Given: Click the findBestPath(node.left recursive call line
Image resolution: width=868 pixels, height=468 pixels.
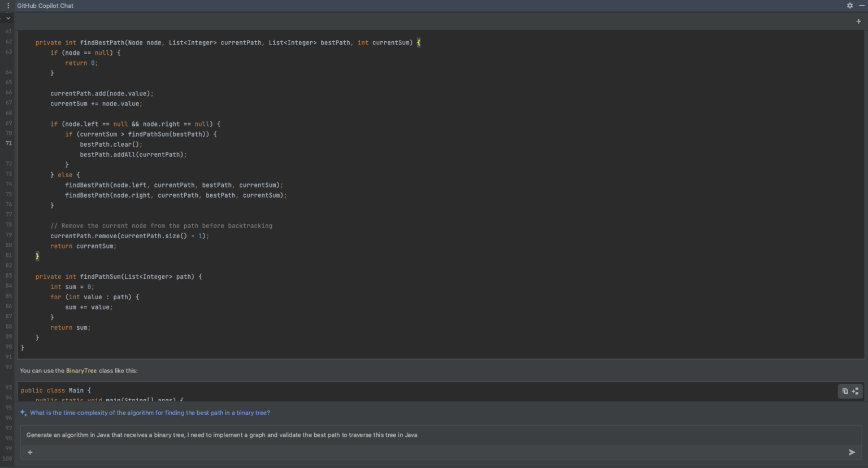Looking at the screenshot, I should tap(174, 185).
